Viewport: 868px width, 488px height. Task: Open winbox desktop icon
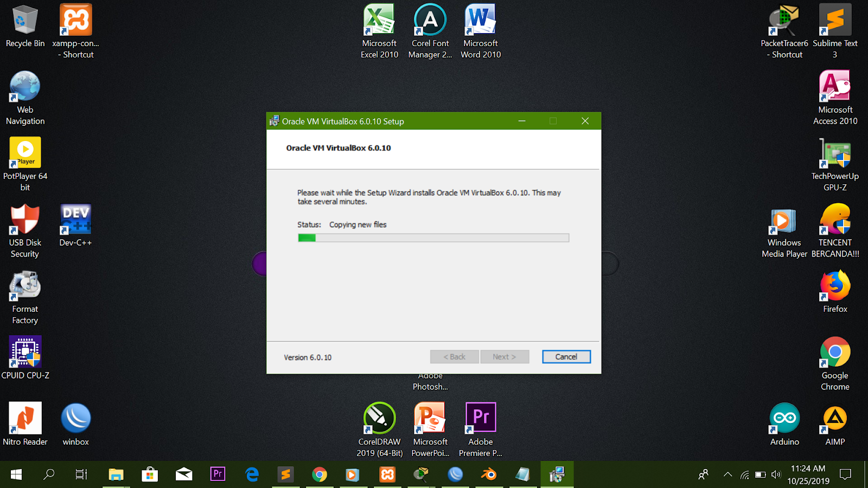coord(76,425)
